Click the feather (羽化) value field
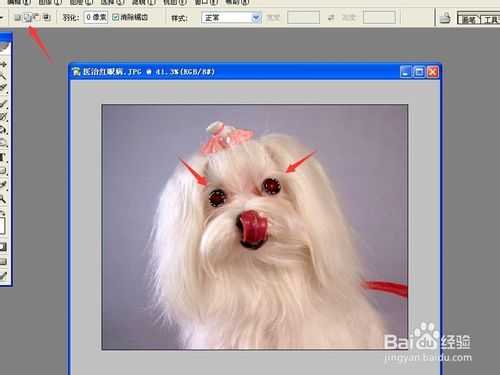Screen dimensions: 500x375 click(x=96, y=17)
